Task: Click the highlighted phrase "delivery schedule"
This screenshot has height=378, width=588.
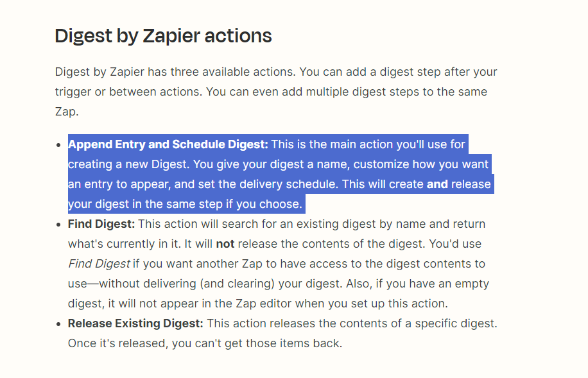Action: pos(290,184)
